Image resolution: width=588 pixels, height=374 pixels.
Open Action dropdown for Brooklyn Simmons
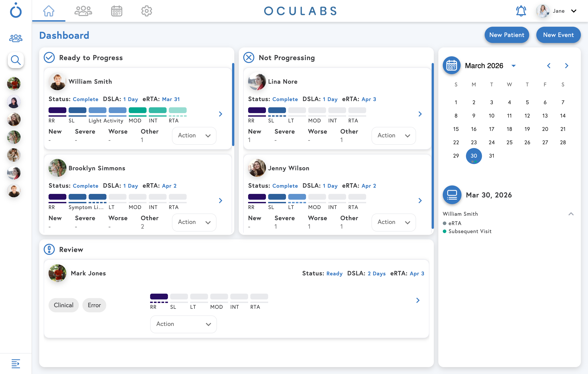pyautogui.click(x=194, y=222)
